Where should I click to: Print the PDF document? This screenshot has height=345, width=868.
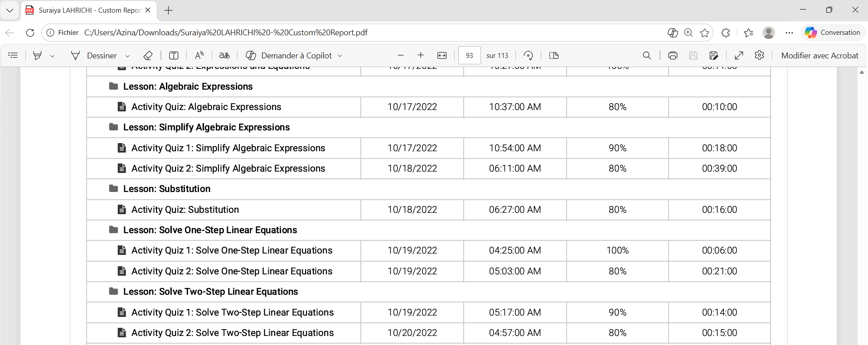point(673,55)
